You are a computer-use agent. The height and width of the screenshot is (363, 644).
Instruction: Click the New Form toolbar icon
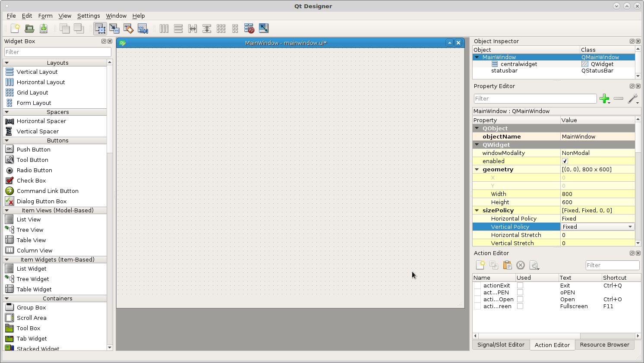coord(15,28)
